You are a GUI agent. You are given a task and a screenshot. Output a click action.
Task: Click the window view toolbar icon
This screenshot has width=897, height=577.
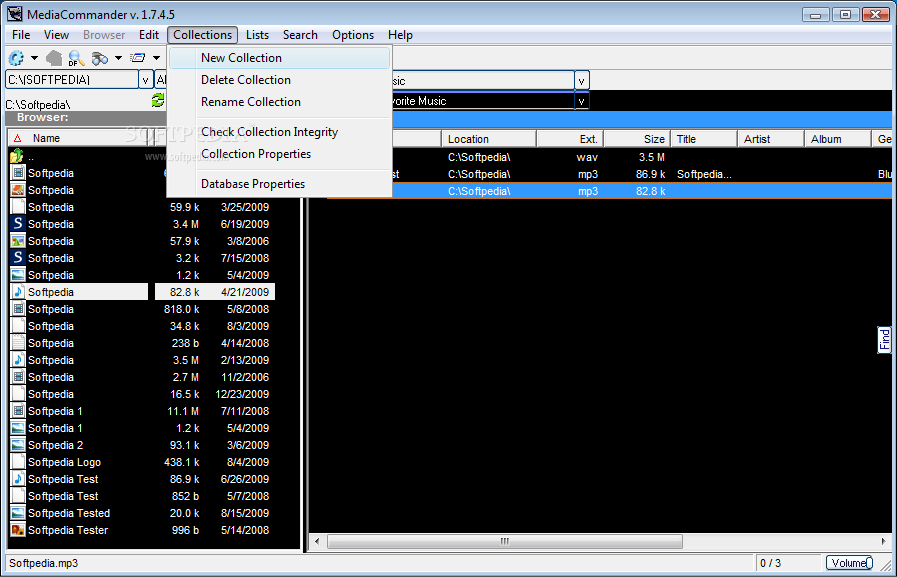(137, 58)
